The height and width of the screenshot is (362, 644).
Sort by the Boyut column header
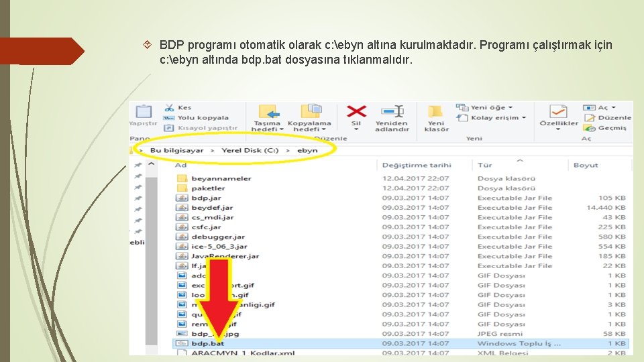(586, 165)
